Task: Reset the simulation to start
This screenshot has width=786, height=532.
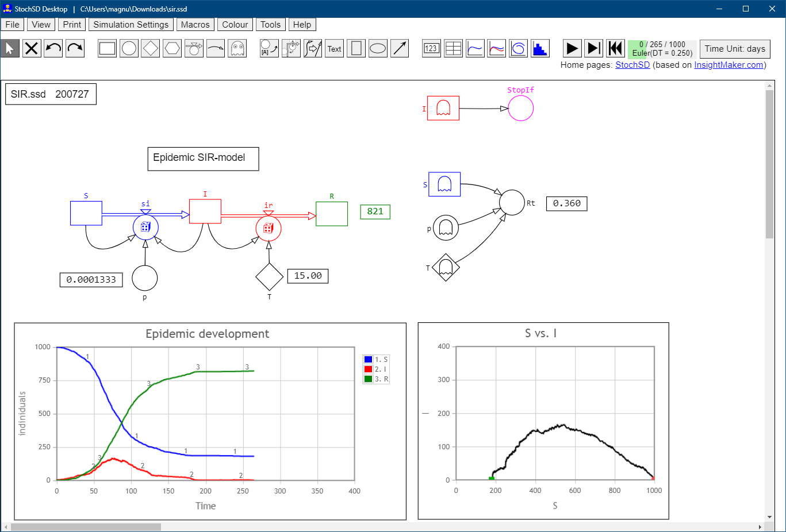Action: point(615,49)
